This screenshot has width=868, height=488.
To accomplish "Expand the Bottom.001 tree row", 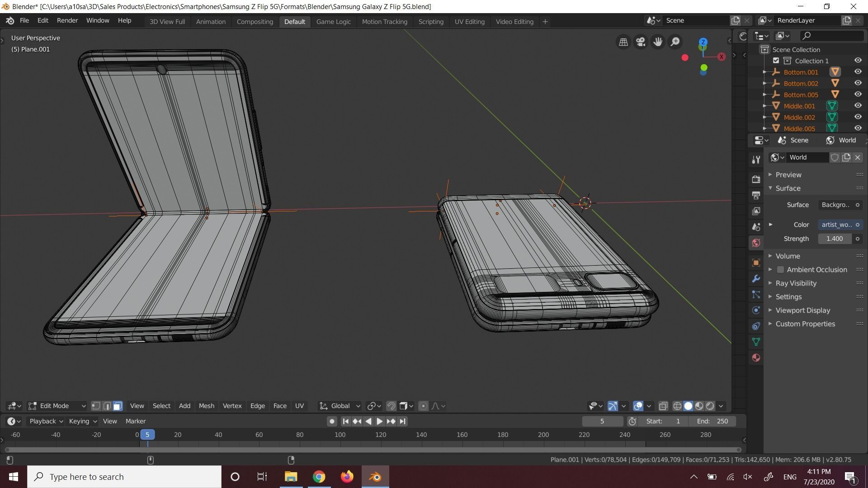I will pos(764,72).
